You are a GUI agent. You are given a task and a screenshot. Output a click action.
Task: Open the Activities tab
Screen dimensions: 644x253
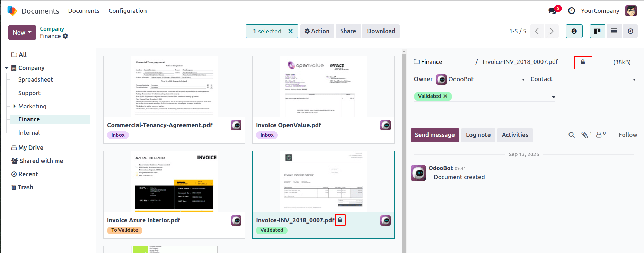coord(515,135)
